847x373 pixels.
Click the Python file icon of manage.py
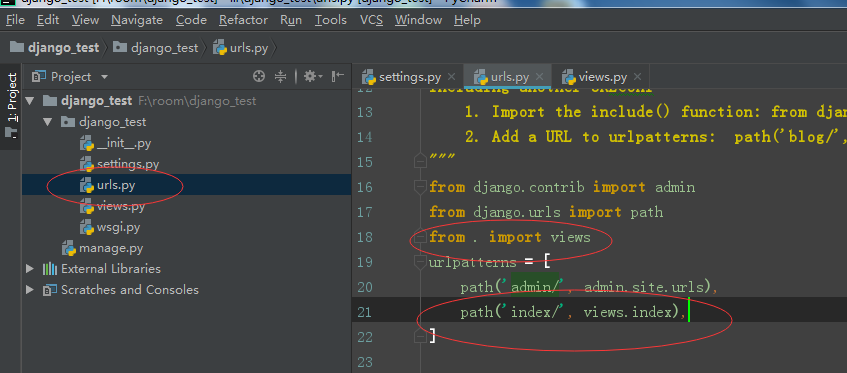pos(69,248)
